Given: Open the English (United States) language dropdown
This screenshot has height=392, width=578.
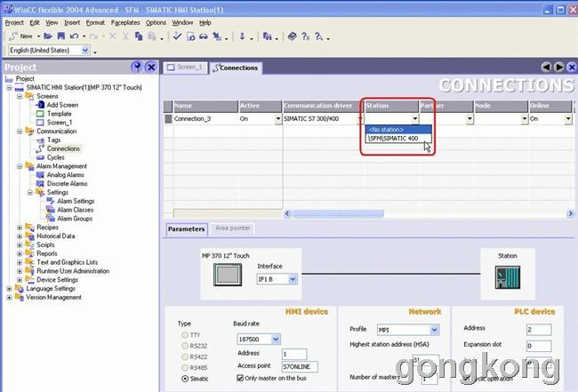Looking at the screenshot, I should pos(85,50).
